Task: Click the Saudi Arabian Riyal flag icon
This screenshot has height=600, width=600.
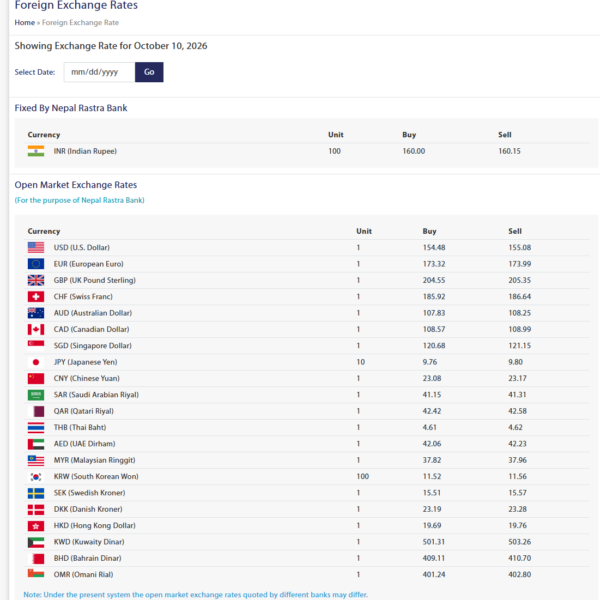Action: (x=36, y=395)
